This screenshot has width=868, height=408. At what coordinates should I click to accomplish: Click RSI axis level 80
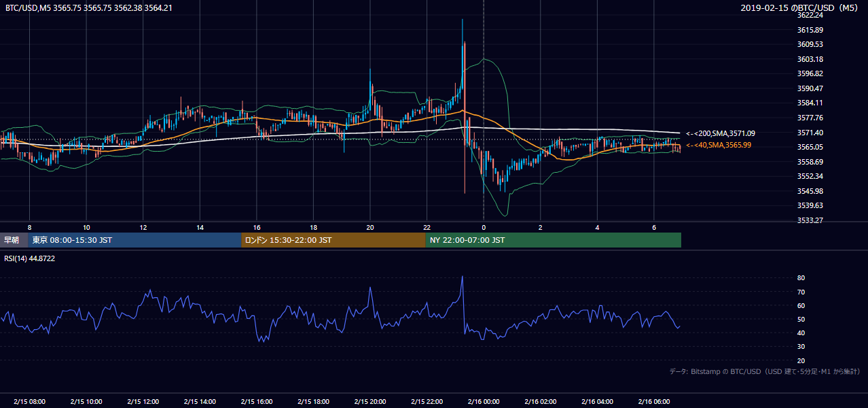801,278
